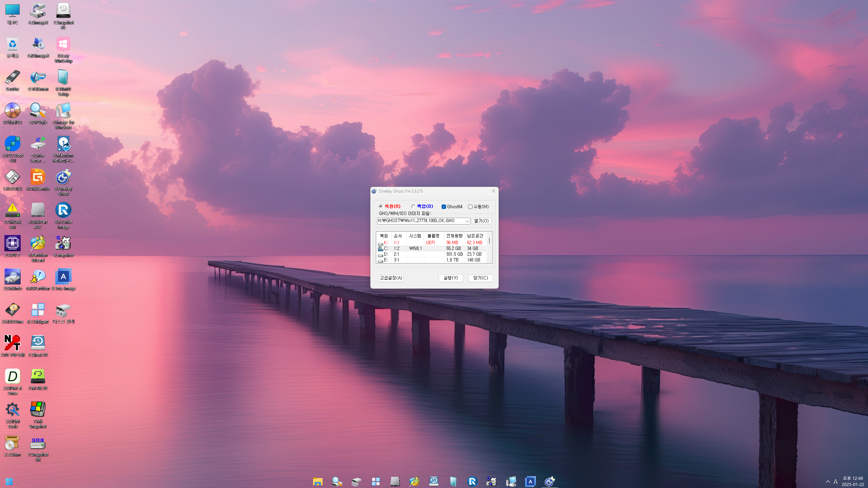
Task: Click the 남은공간 column header
Action: [x=475, y=236]
